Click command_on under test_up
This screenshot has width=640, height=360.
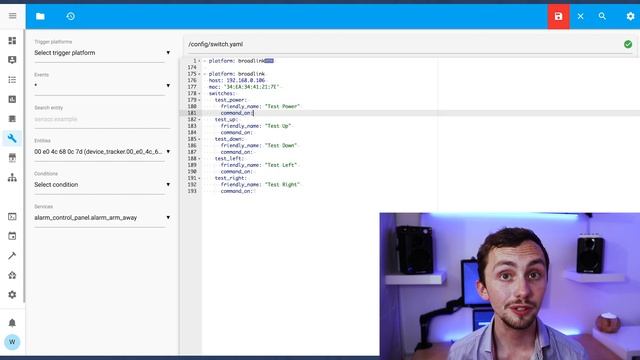tap(237, 133)
